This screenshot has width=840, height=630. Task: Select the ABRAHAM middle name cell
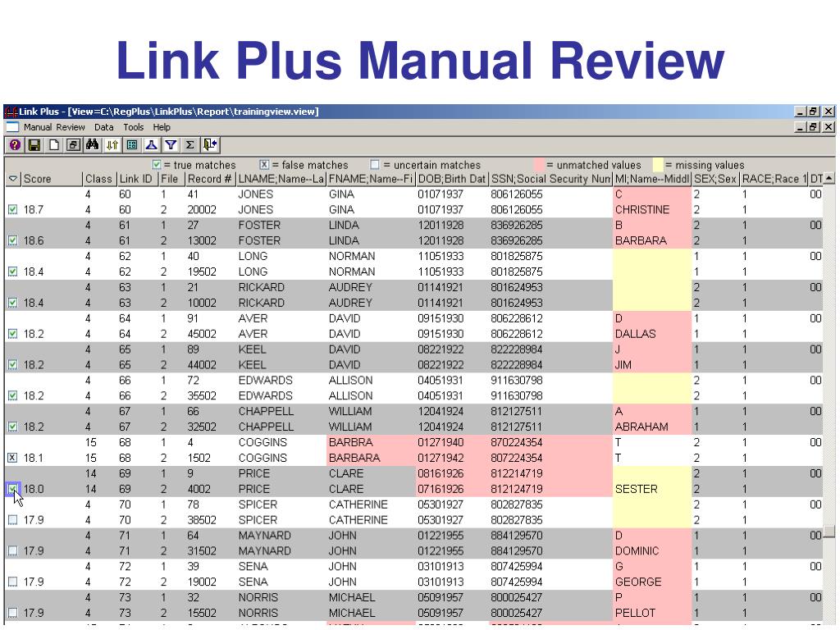coord(652,427)
